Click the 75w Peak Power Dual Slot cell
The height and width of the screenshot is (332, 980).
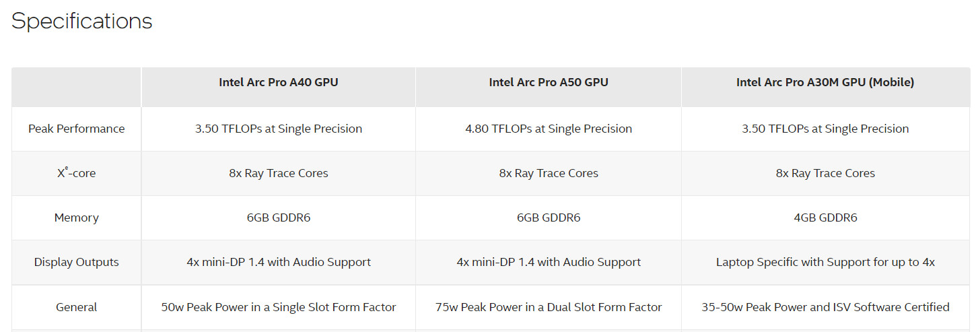point(549,307)
